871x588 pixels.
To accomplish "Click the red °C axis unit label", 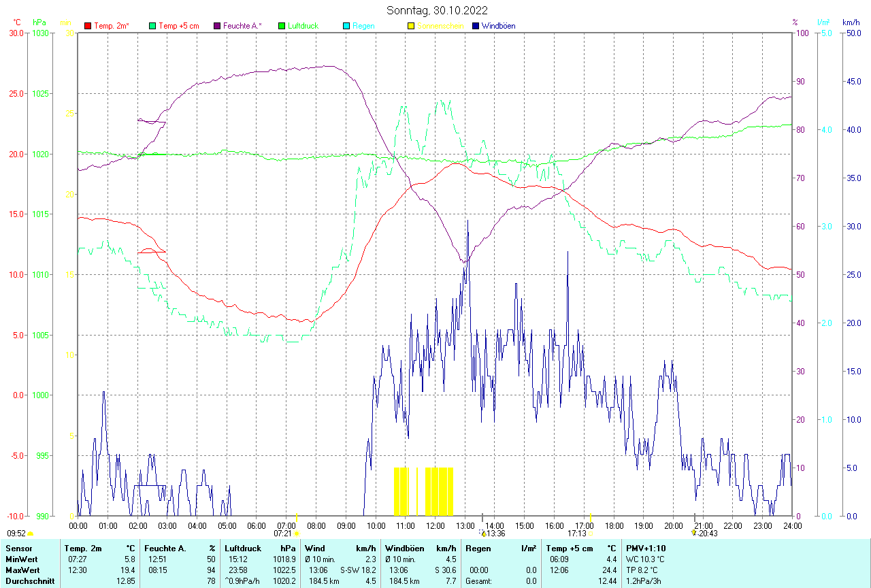I will [x=17, y=22].
